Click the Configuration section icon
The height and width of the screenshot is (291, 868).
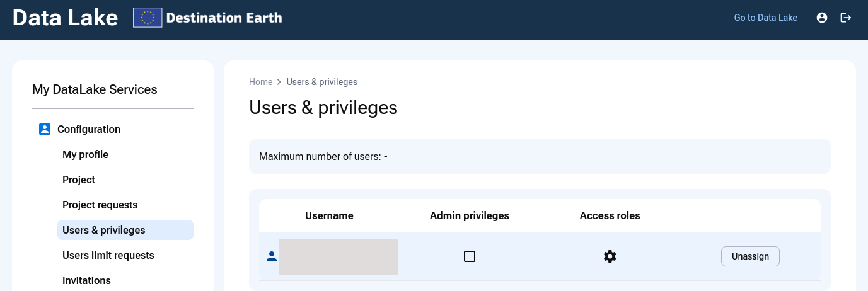[45, 129]
